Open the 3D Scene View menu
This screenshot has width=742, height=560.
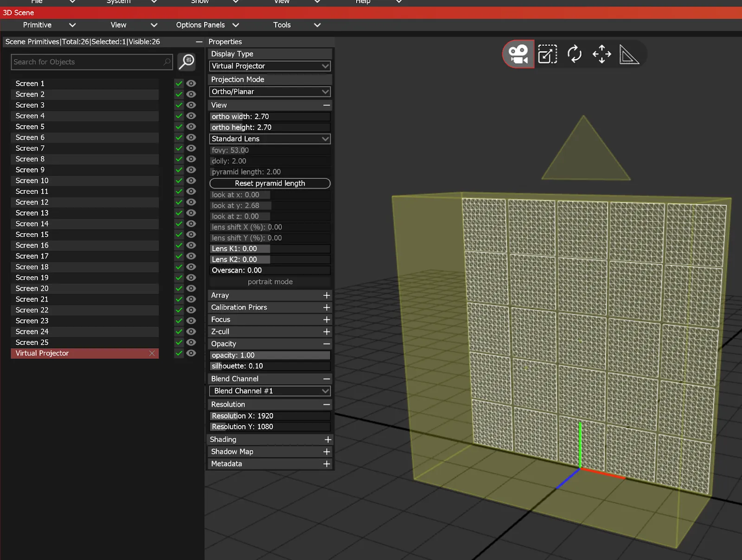point(134,25)
